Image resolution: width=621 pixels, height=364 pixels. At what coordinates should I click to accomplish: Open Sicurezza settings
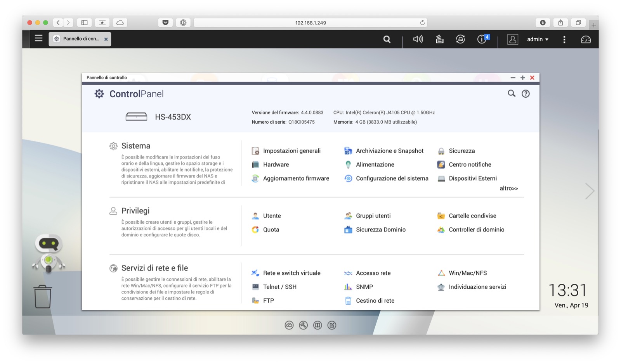456,151
